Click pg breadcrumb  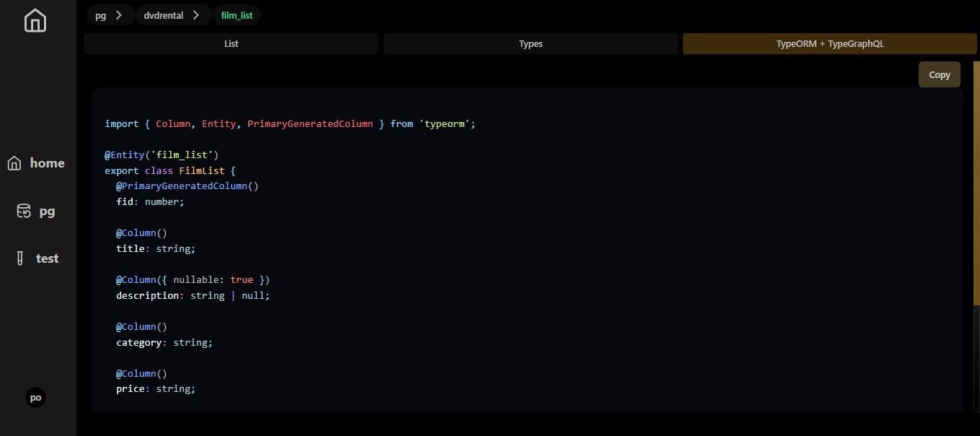(x=101, y=15)
